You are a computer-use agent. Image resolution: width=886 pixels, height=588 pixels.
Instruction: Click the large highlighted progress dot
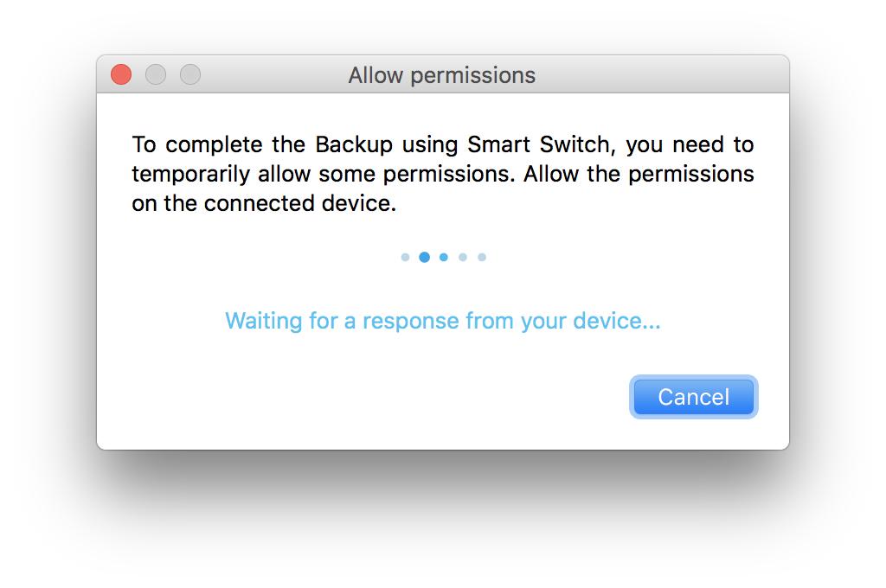click(x=424, y=257)
